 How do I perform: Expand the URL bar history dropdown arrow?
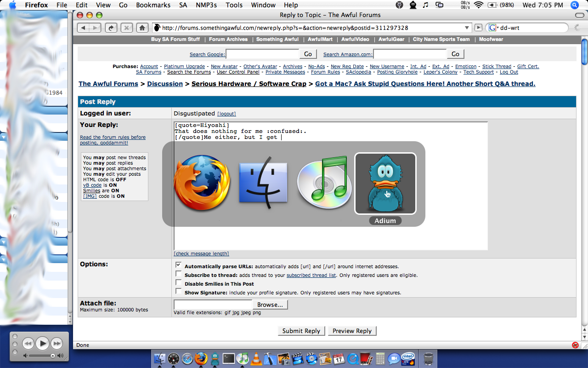(467, 28)
